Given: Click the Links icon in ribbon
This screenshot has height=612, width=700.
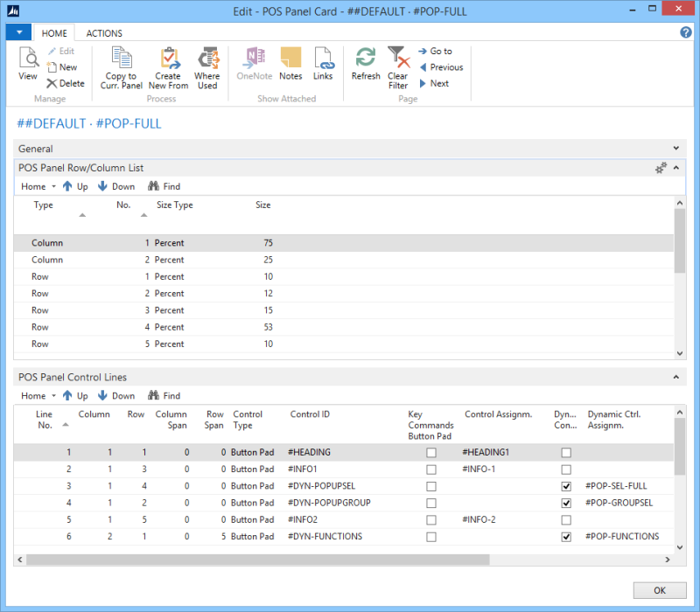Looking at the screenshot, I should (323, 59).
